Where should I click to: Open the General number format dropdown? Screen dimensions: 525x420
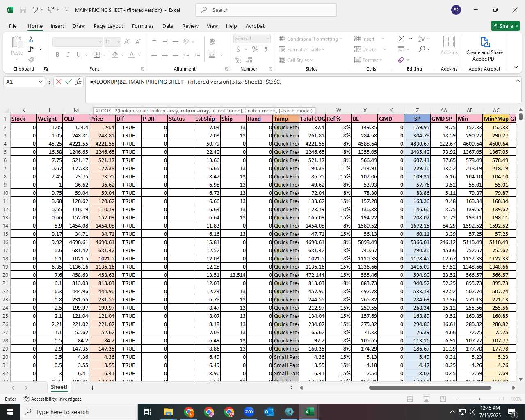point(268,39)
